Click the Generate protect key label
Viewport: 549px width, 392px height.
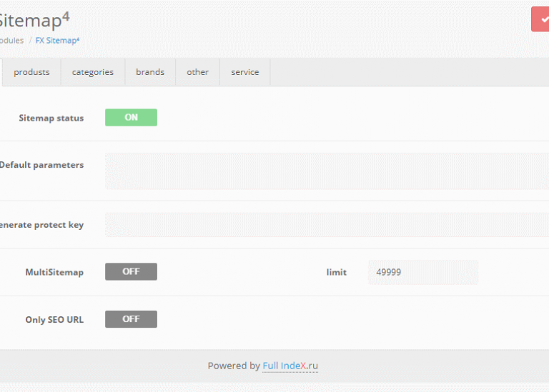pyautogui.click(x=41, y=225)
